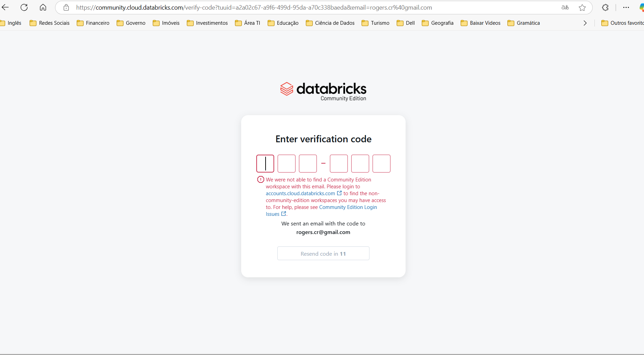Open the browser home page icon

tap(43, 7)
